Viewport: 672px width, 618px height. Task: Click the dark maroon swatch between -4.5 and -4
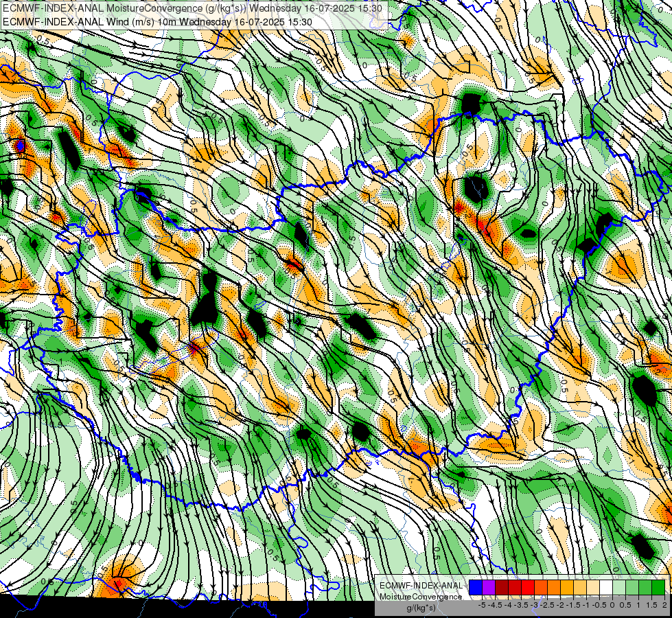tap(502, 588)
